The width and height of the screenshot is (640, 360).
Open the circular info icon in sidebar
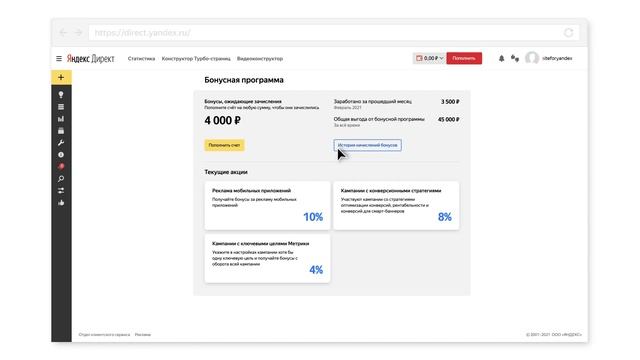[61, 155]
